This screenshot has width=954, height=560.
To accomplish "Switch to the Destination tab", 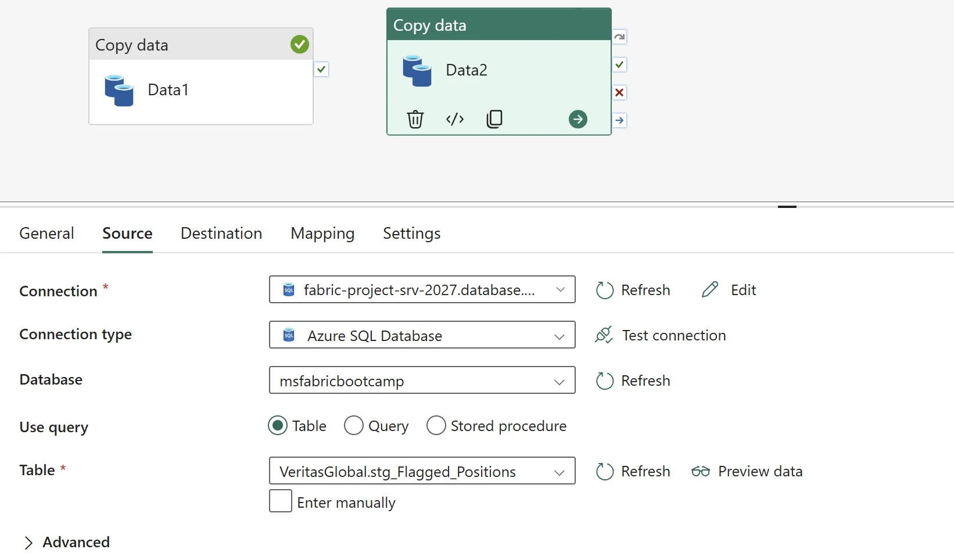I will coord(221,233).
